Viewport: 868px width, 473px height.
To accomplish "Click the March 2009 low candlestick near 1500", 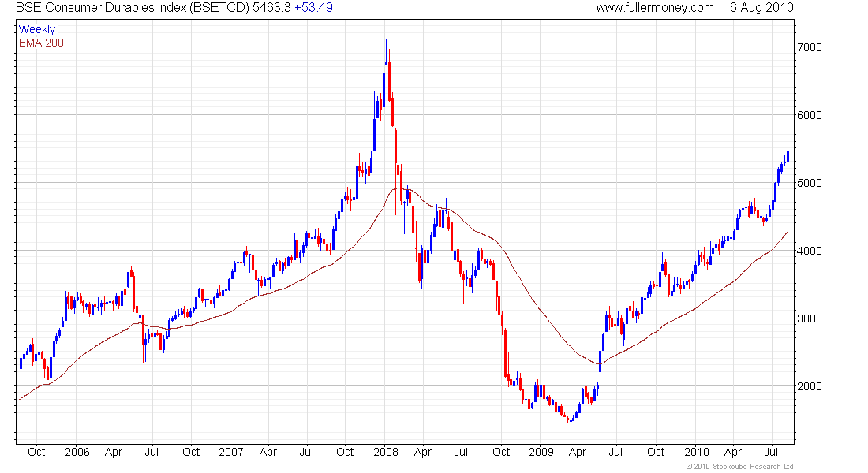I will [x=571, y=421].
